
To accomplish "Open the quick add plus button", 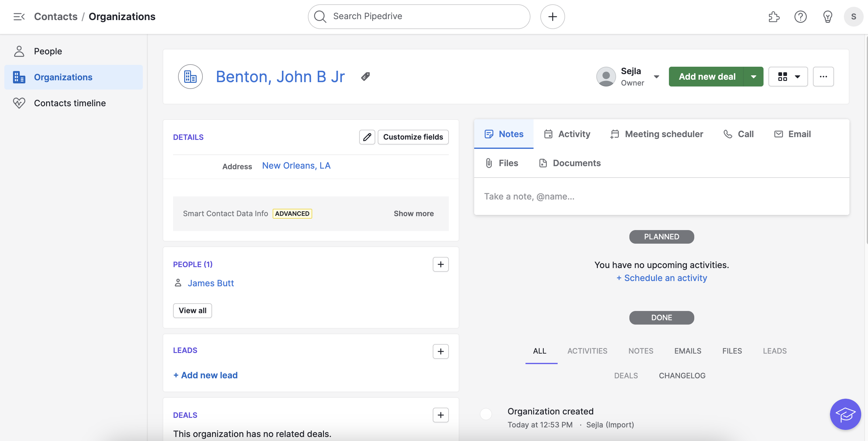I will point(552,16).
